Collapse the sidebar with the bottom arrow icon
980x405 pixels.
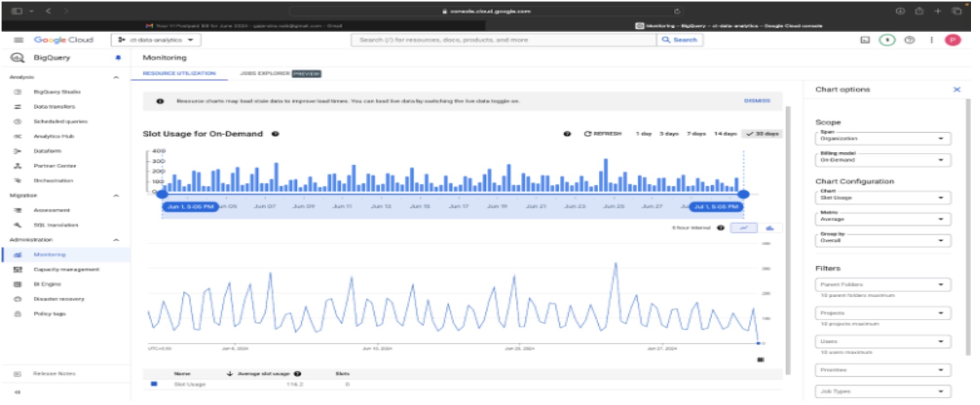[18, 393]
